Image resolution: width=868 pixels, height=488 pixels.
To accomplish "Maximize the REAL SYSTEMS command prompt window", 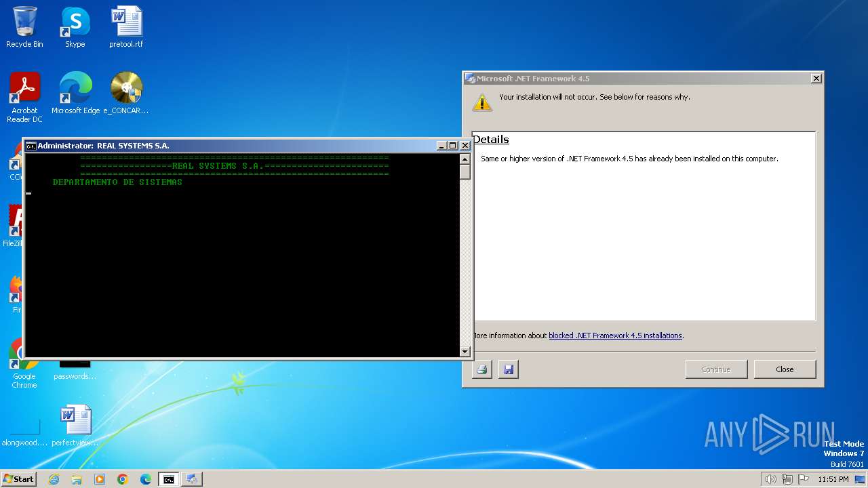I will tap(453, 146).
